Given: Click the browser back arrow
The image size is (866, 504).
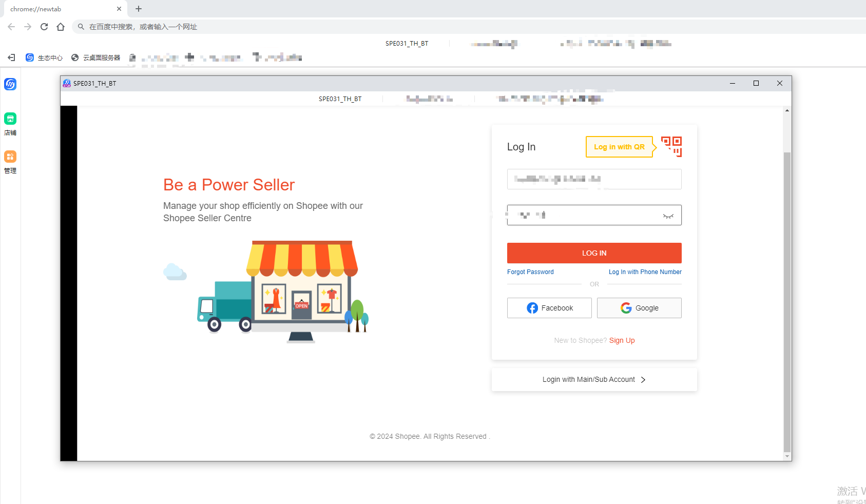Looking at the screenshot, I should pos(11,27).
